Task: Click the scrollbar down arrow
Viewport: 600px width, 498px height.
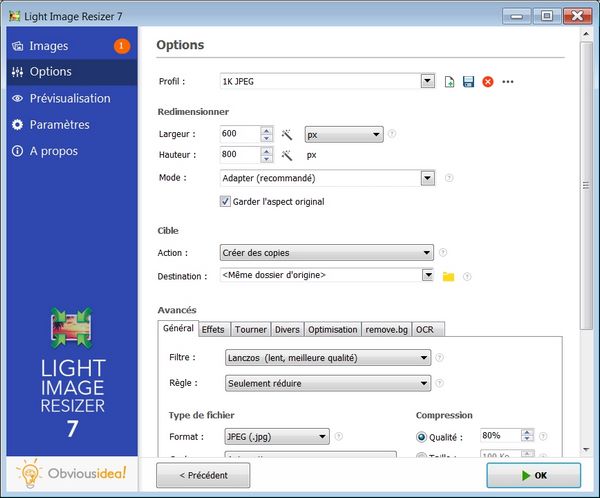Action: [586, 450]
